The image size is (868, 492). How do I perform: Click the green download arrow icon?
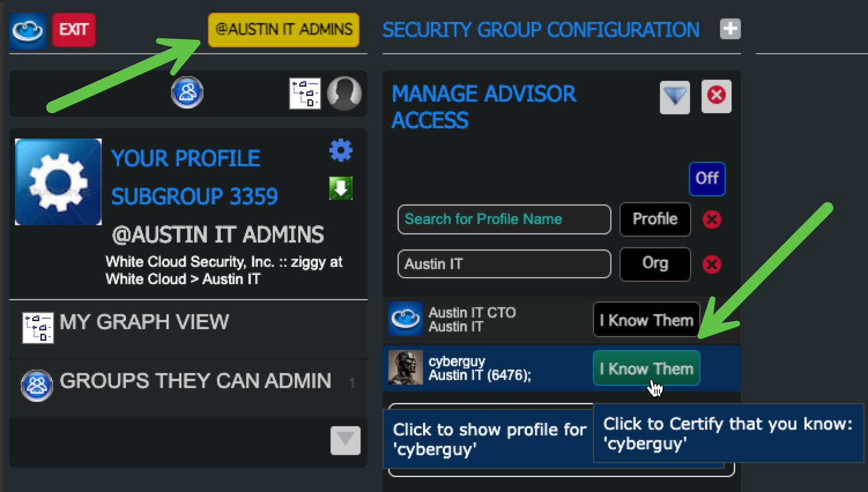point(341,188)
